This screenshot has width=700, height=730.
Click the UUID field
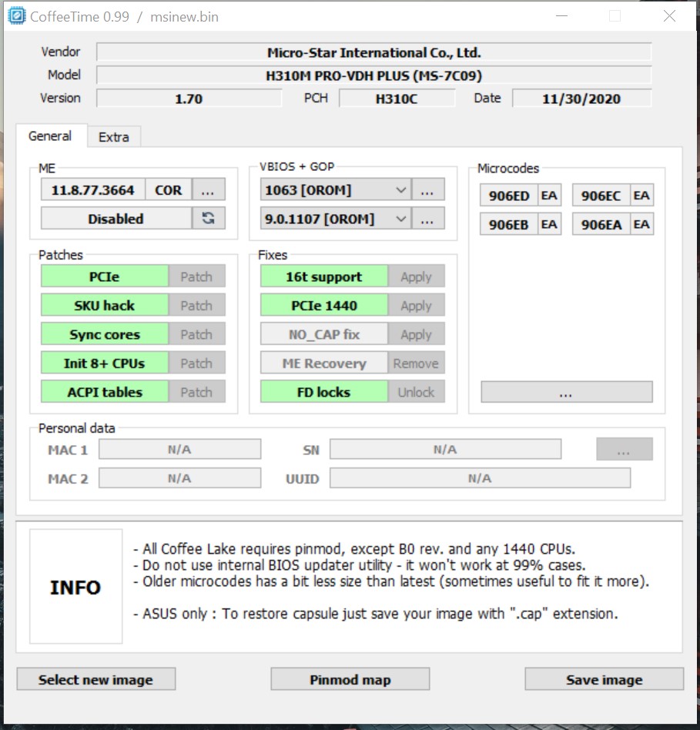tap(480, 478)
